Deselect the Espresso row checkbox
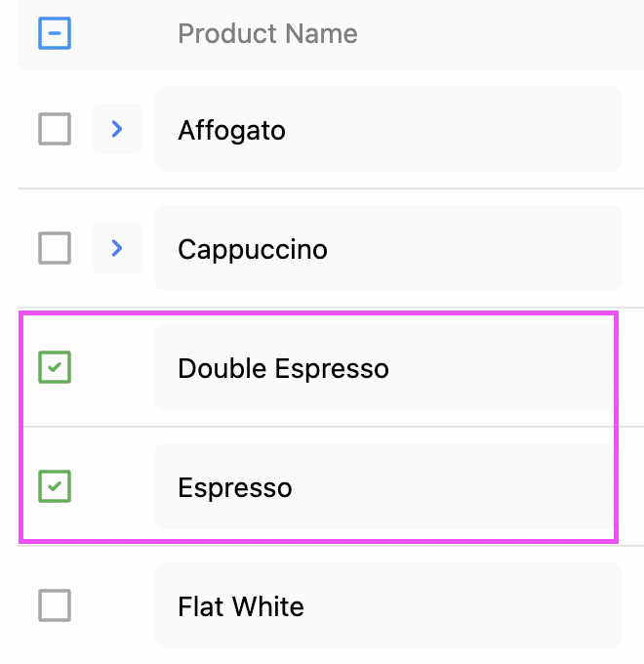This screenshot has height=664, width=644. 55,486
